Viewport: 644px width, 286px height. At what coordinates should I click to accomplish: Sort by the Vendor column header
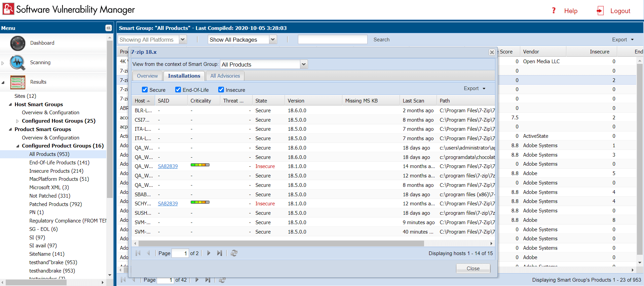click(x=543, y=52)
